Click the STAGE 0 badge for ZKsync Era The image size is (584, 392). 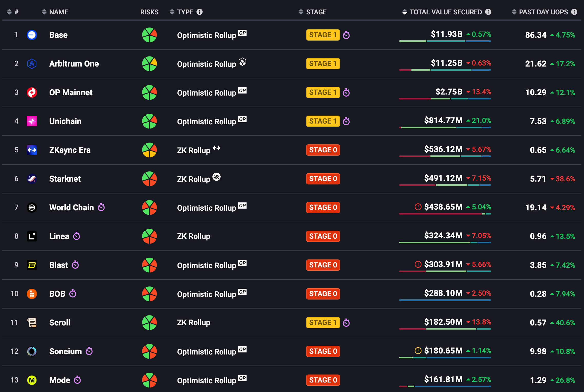coord(323,150)
